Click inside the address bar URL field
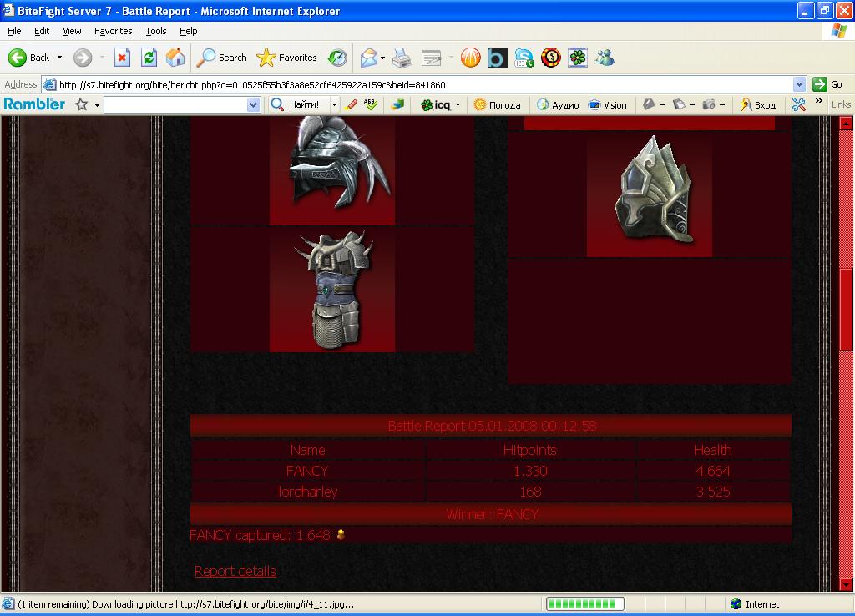This screenshot has height=616, width=855. tap(424, 84)
